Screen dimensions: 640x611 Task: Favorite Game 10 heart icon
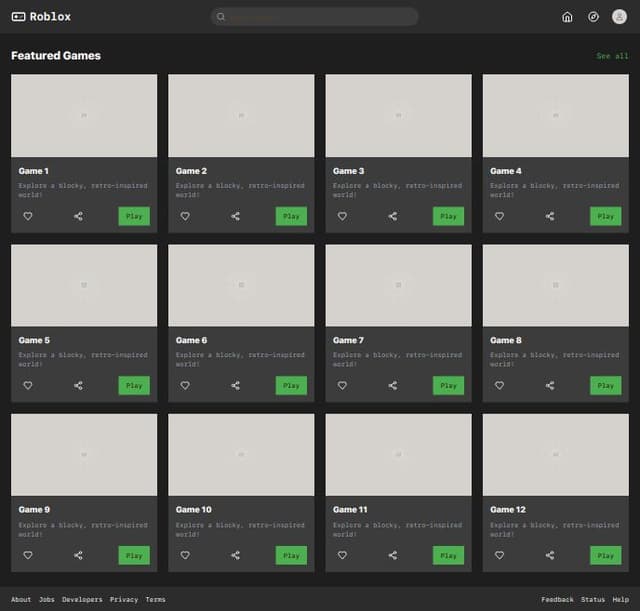(x=185, y=555)
